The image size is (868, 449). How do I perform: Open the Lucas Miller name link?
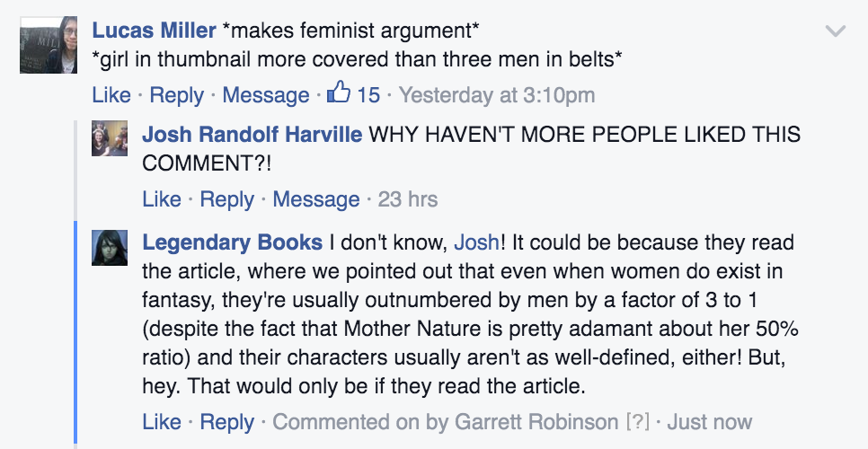(154, 31)
